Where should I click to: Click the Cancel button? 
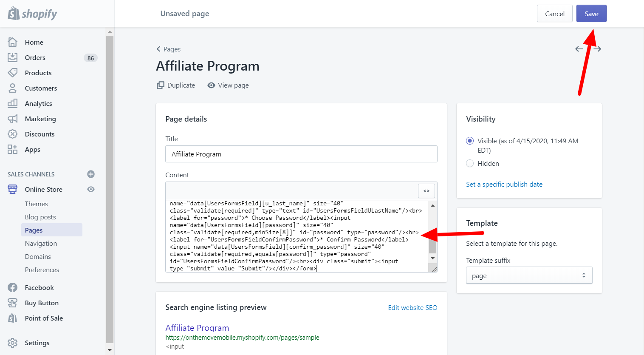click(x=555, y=14)
